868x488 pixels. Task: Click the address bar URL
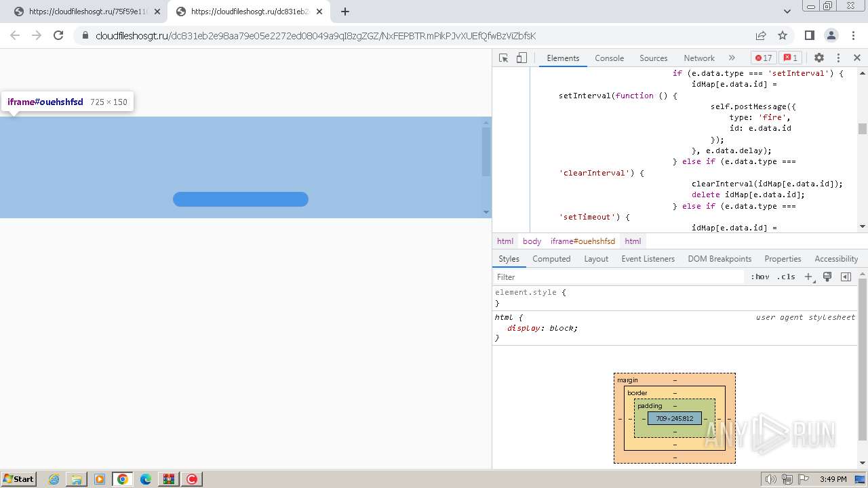pyautogui.click(x=315, y=36)
